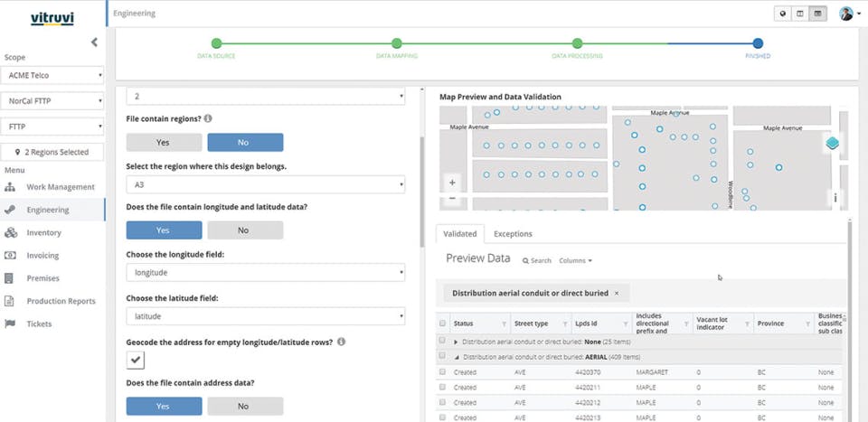Check the box for row 4420370
Viewport: 868px width, 422px height.
click(x=442, y=371)
